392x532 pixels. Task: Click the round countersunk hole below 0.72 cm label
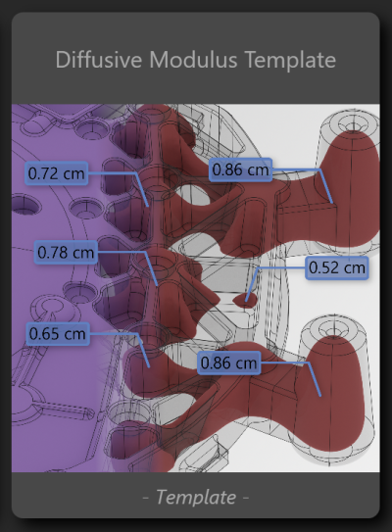click(85, 209)
